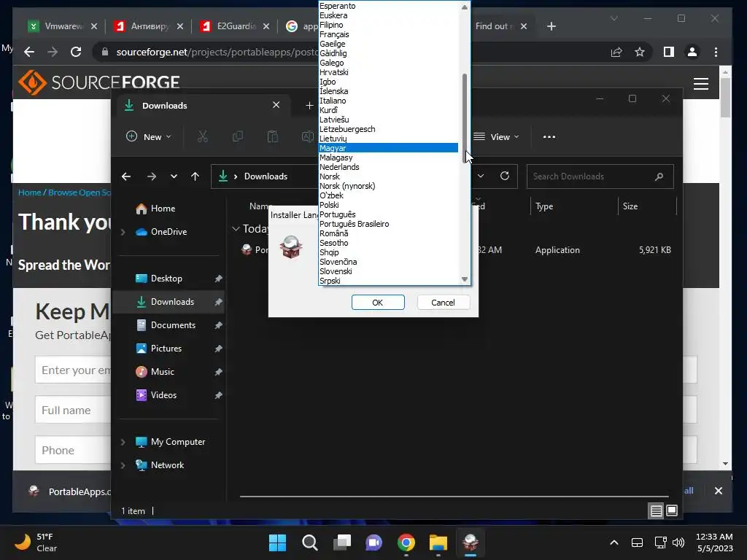Expand Network in navigation pane

pos(123,465)
